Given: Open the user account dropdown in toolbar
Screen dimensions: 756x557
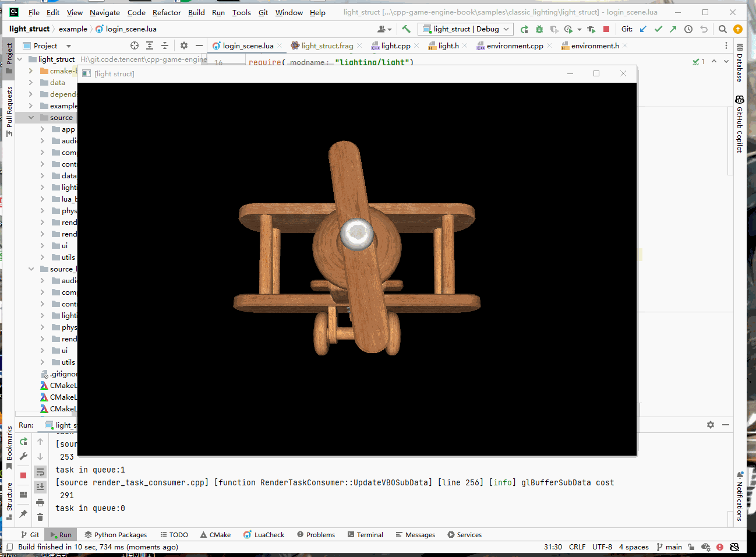Looking at the screenshot, I should (384, 29).
